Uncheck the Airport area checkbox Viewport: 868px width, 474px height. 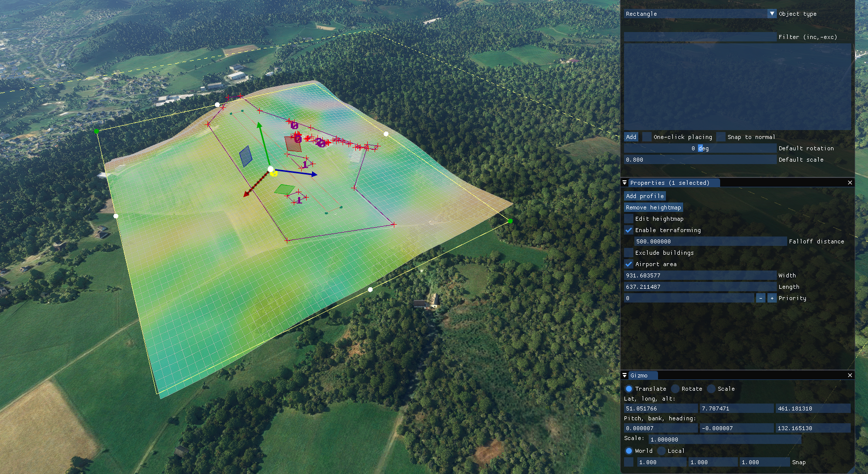coord(628,264)
